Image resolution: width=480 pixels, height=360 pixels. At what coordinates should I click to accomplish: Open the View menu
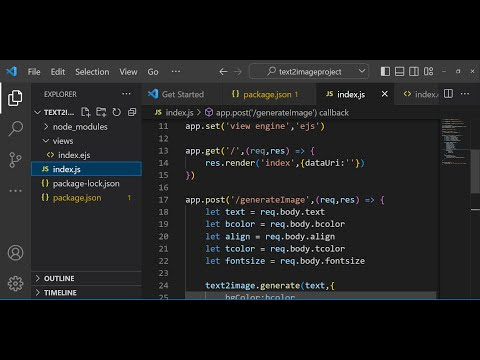pos(128,72)
